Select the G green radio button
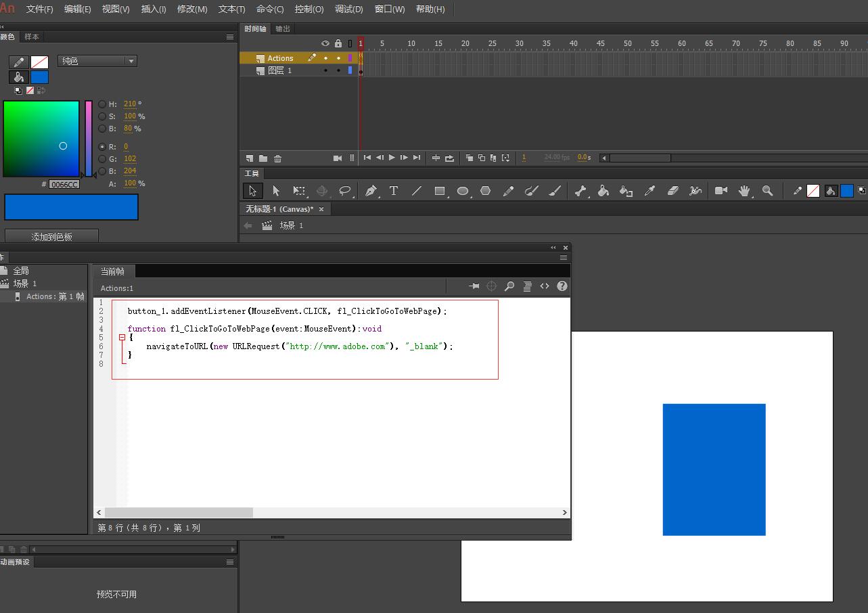The image size is (868, 613). point(102,159)
